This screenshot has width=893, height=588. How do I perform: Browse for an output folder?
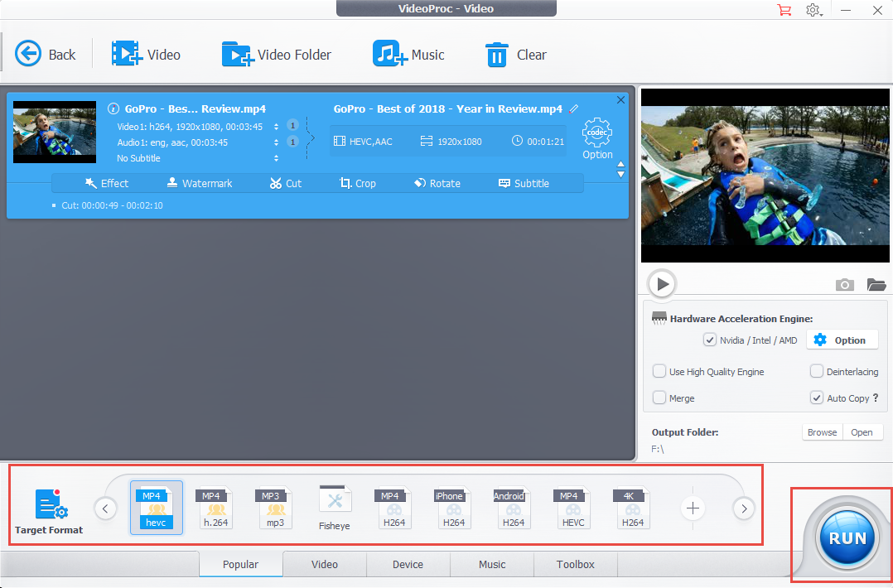click(823, 432)
